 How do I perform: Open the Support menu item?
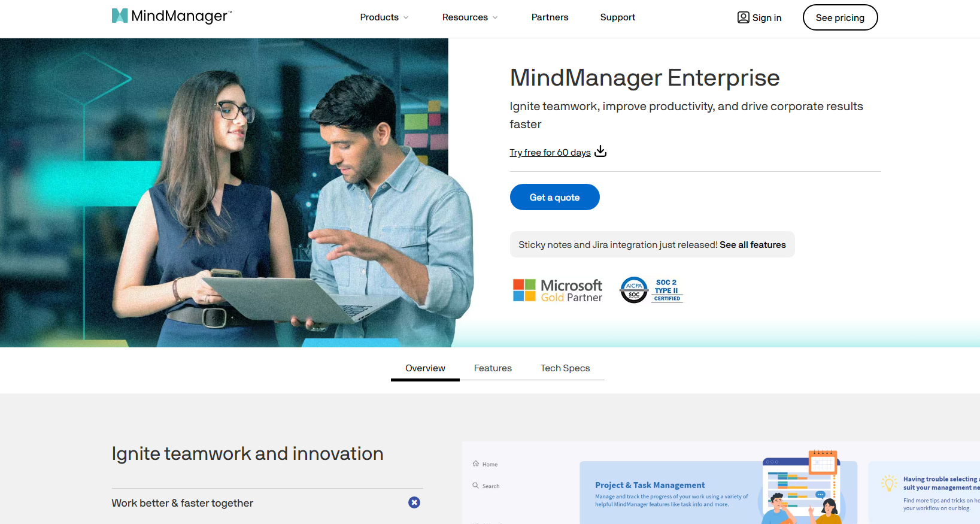point(617,17)
